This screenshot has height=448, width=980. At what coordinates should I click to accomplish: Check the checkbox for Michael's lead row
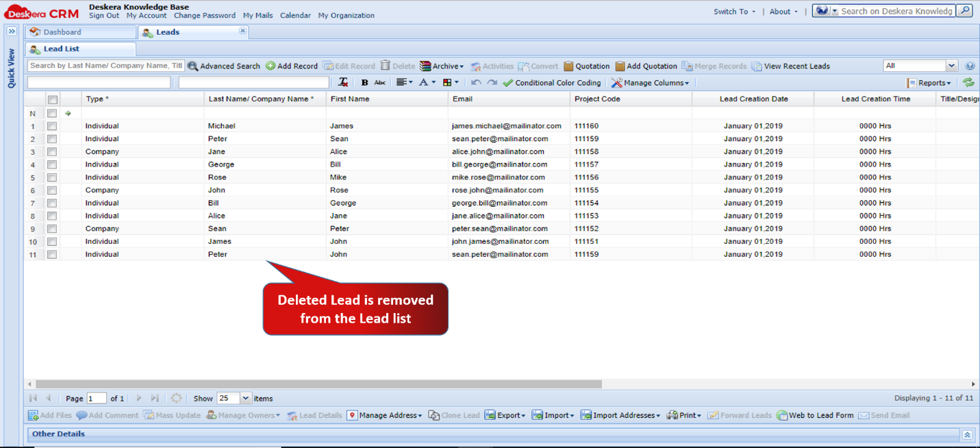[51, 125]
